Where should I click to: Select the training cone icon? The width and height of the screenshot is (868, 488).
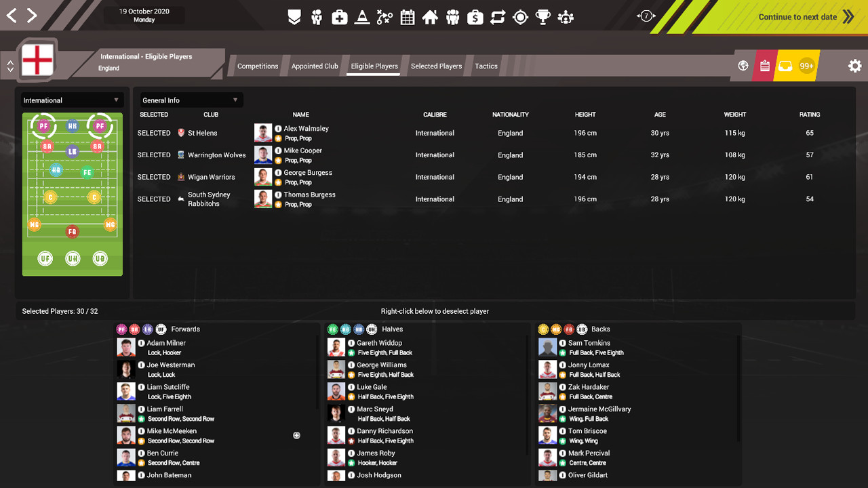point(362,16)
